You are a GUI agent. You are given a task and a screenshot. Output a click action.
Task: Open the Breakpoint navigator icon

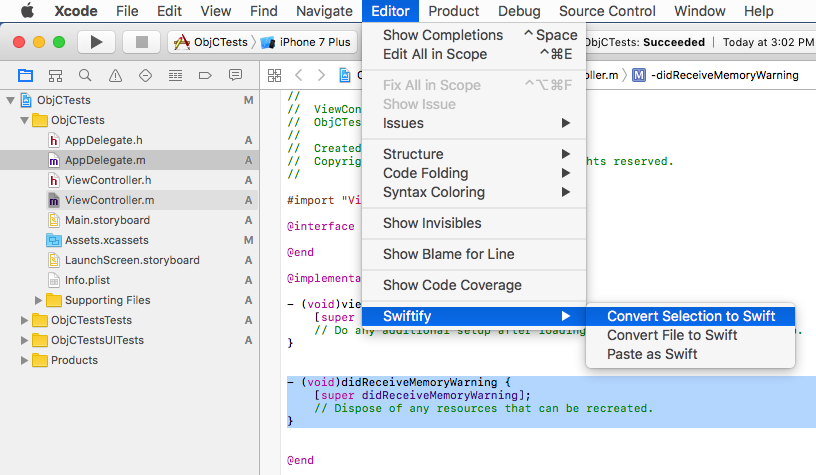click(x=205, y=76)
